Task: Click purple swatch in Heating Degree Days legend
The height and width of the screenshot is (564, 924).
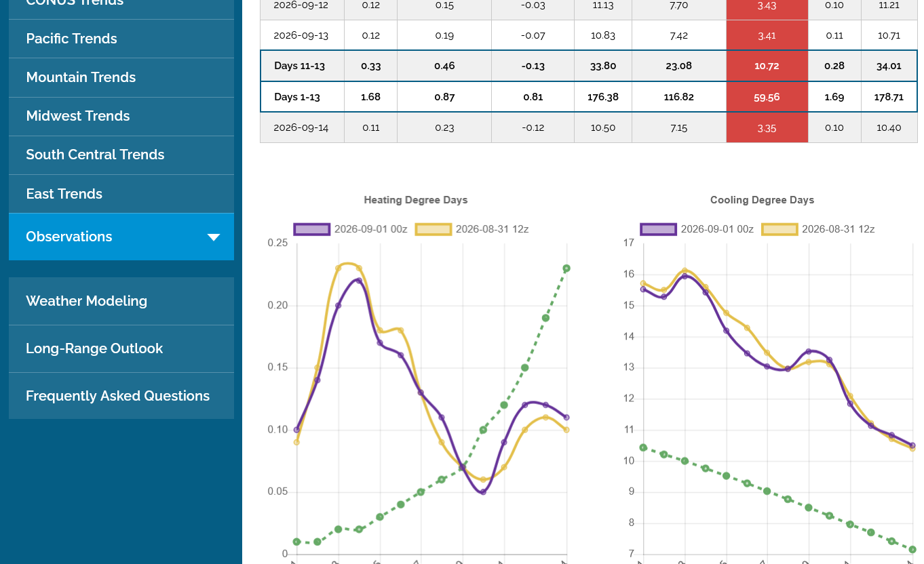Action: [x=312, y=229]
